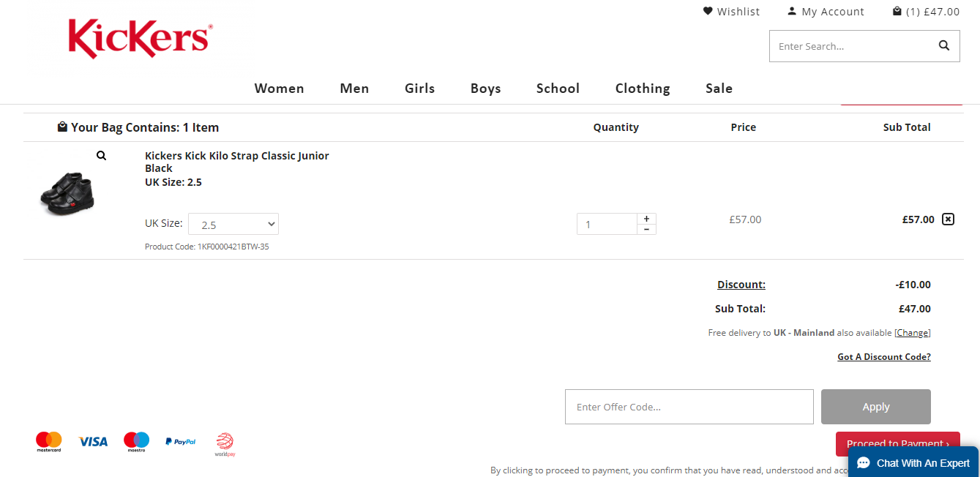This screenshot has width=980, height=477.
Task: Open the Wishlist heart icon link
Action: click(731, 12)
